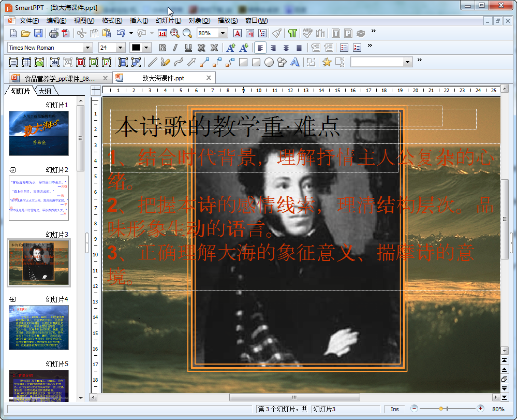This screenshot has width=517, height=420.
Task: Set zoom to 1:1 actual size
Action: tap(163, 33)
